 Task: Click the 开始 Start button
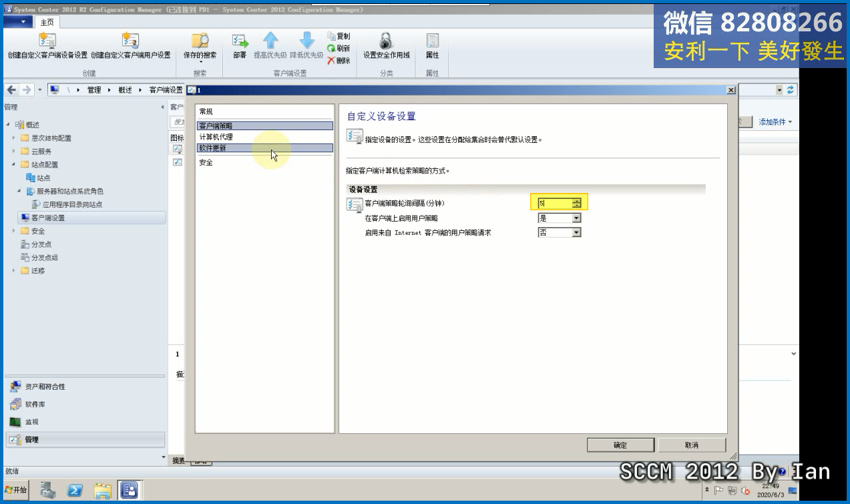tap(16, 490)
